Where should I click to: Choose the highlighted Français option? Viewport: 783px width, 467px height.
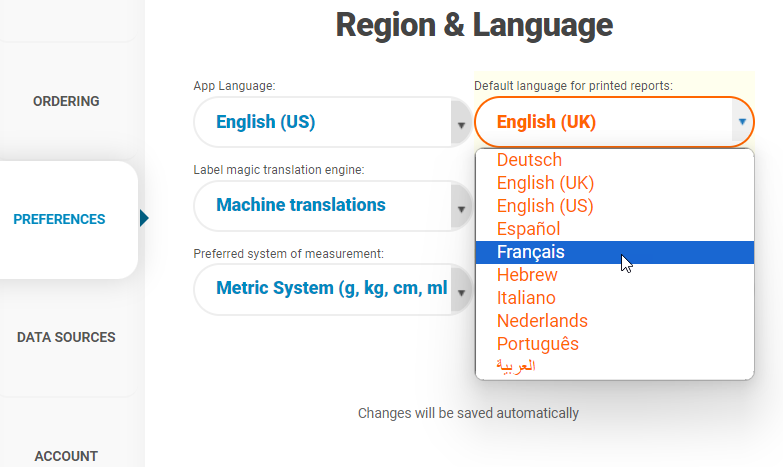[x=615, y=252]
